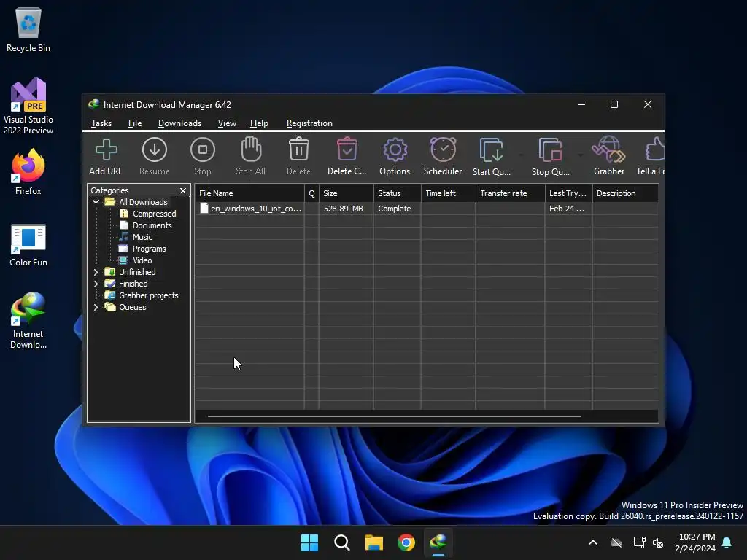This screenshot has width=747, height=560.
Task: Open the Help menu
Action: pyautogui.click(x=259, y=123)
